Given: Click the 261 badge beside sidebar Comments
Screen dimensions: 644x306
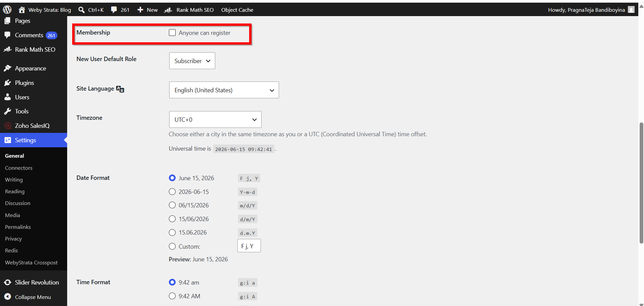Looking at the screenshot, I should coord(51,35).
